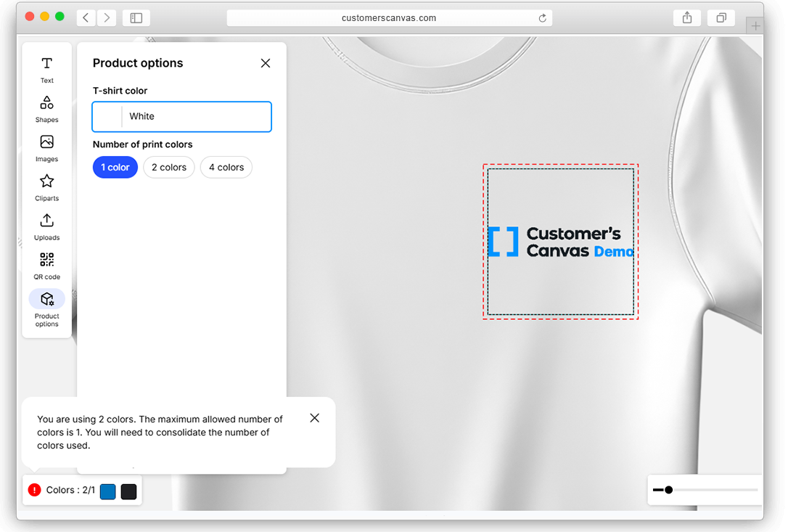Screen dimensions: 788x532
Task: Click the browser Share button
Action: click(x=686, y=17)
